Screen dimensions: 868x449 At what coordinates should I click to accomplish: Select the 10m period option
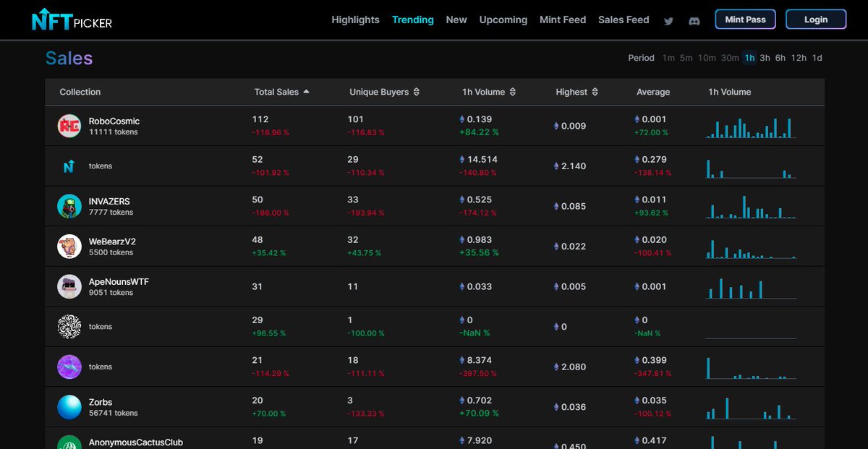tap(707, 58)
